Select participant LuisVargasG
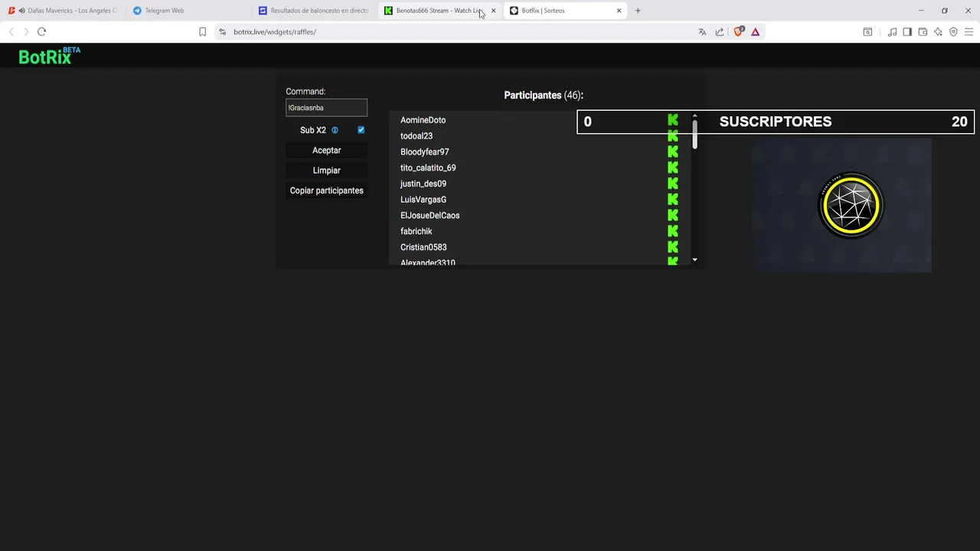 click(423, 200)
